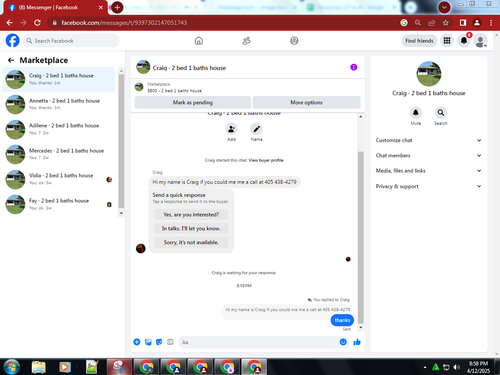Click the More options button
The width and height of the screenshot is (500, 375).
click(x=306, y=102)
